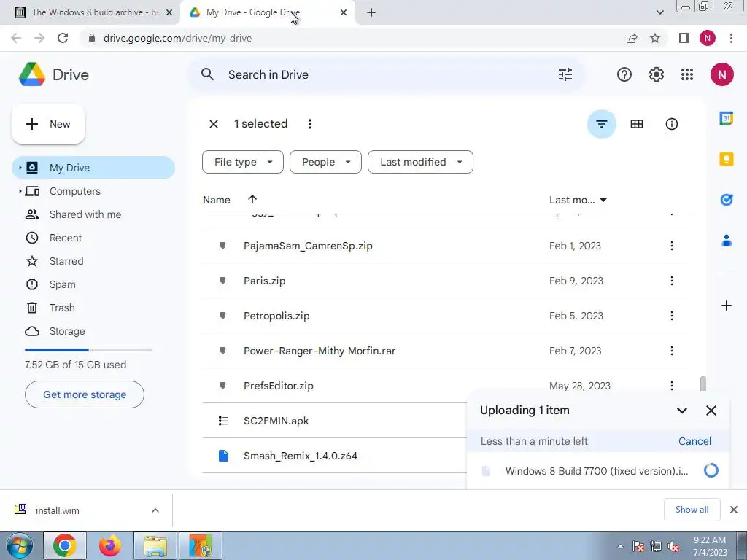Viewport: 747px width, 560px height.
Task: Open a new Chrome tab
Action: (x=371, y=12)
